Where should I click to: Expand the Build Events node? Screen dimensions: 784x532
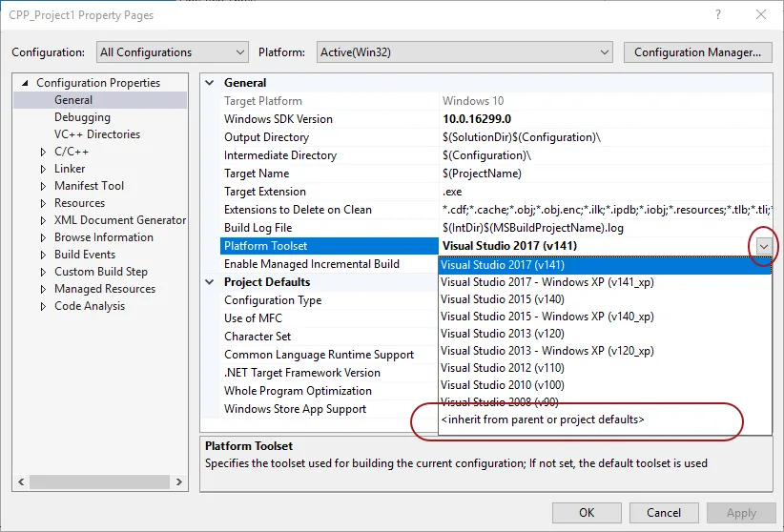click(44, 255)
